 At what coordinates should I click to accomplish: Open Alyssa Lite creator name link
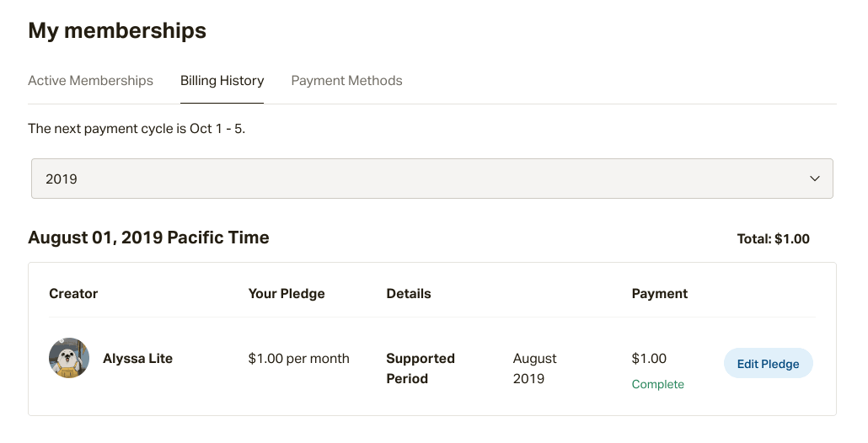click(x=138, y=359)
